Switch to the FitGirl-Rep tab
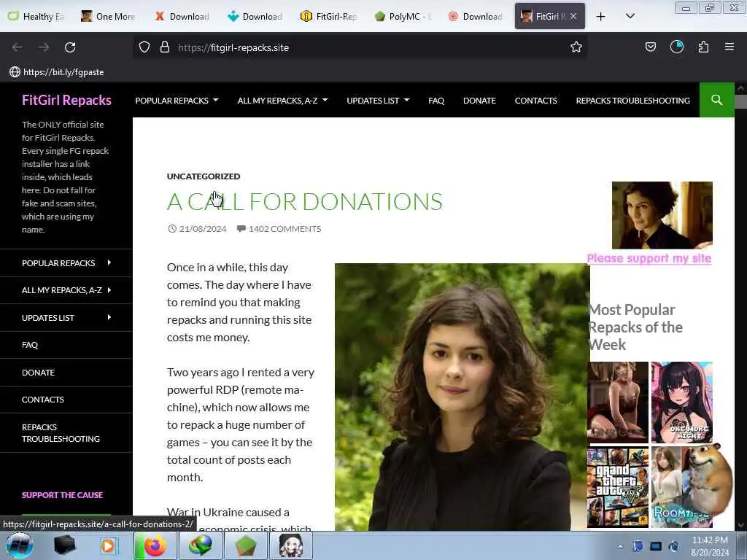 329,16
